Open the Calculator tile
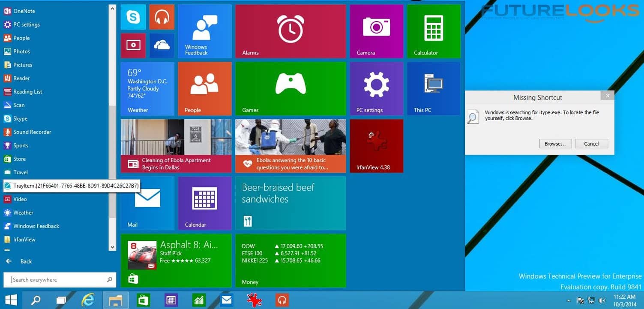Screen dimensions: 644x309 [433, 31]
